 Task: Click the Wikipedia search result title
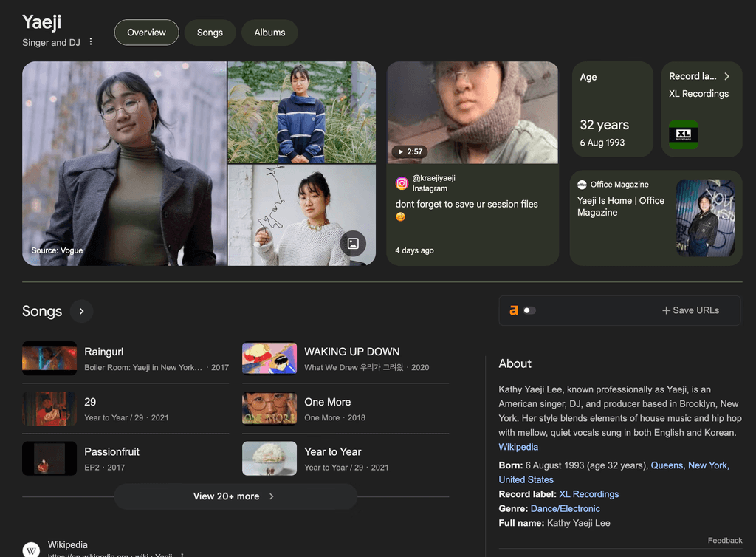67,544
